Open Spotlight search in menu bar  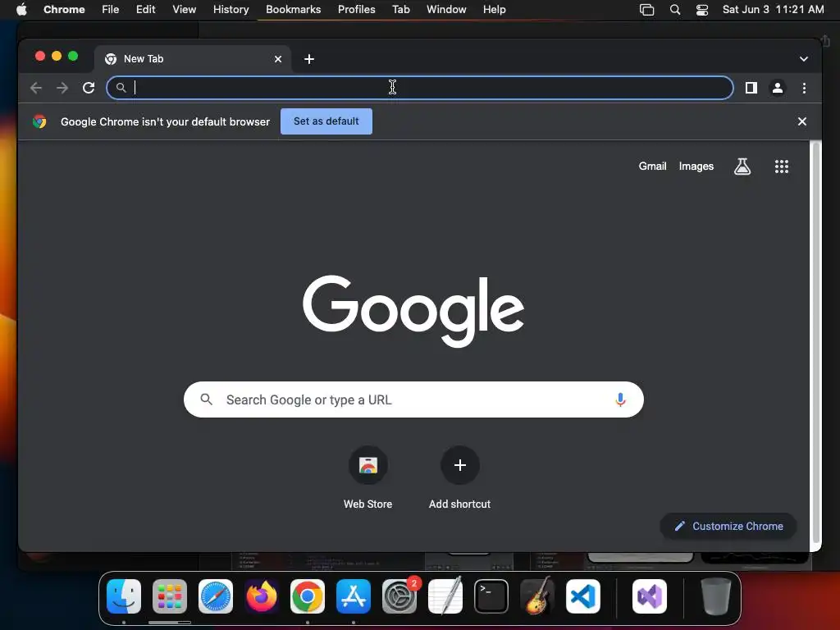(675, 10)
